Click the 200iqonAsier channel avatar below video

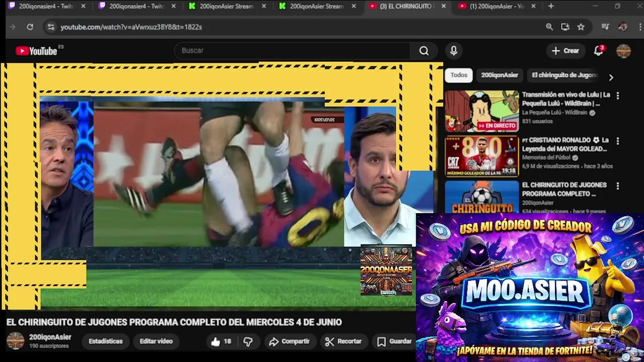click(x=15, y=341)
